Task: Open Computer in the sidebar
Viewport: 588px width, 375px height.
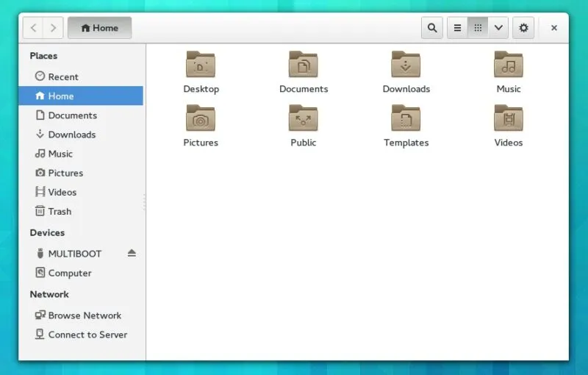Action: click(81, 273)
